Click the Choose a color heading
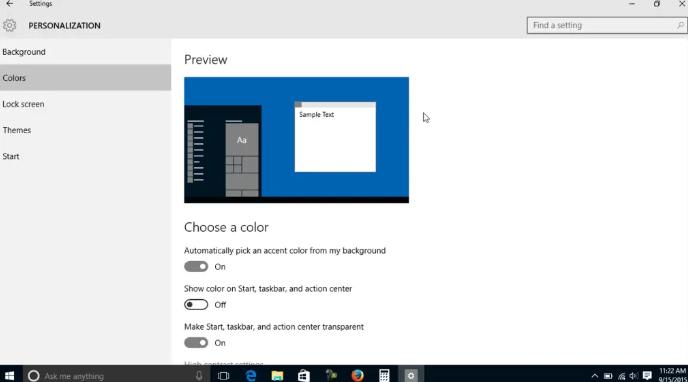688x382 pixels. (226, 227)
